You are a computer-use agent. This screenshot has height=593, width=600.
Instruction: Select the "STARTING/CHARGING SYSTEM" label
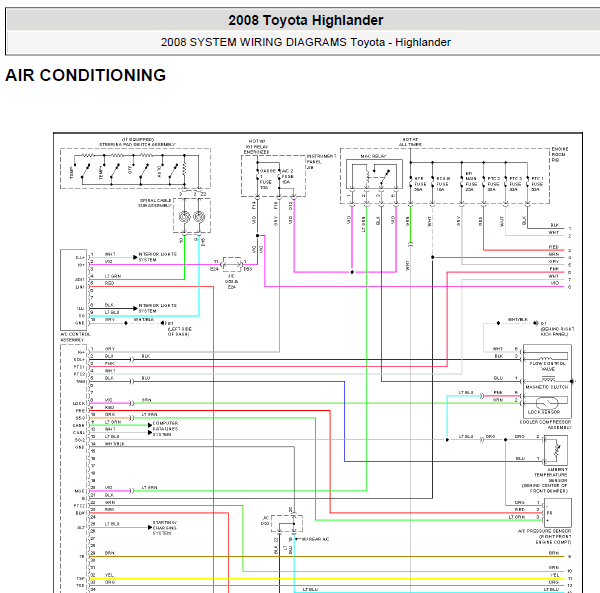165,528
